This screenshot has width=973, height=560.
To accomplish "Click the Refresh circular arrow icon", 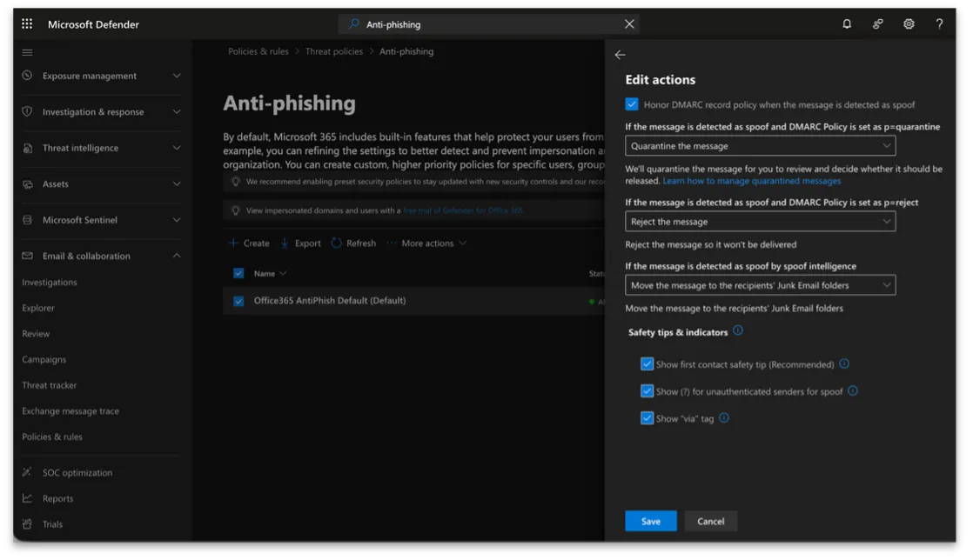I will [336, 243].
